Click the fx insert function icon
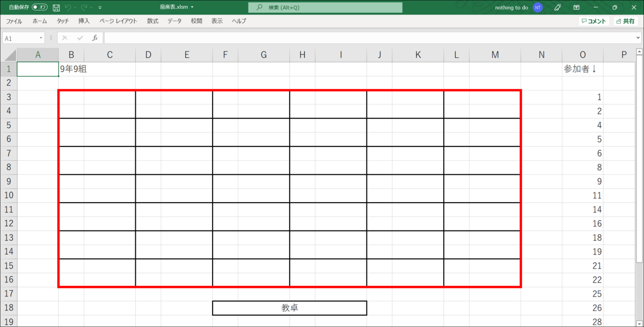This screenshot has height=327, width=644. [x=95, y=38]
